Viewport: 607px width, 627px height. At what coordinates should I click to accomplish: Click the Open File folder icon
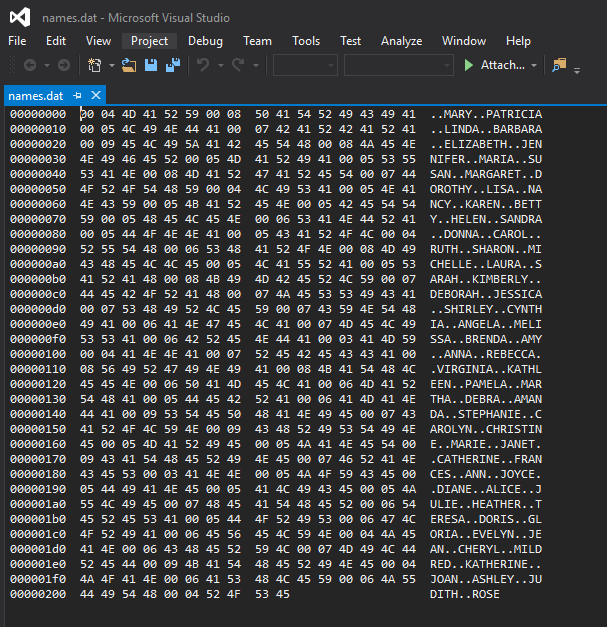tap(129, 65)
